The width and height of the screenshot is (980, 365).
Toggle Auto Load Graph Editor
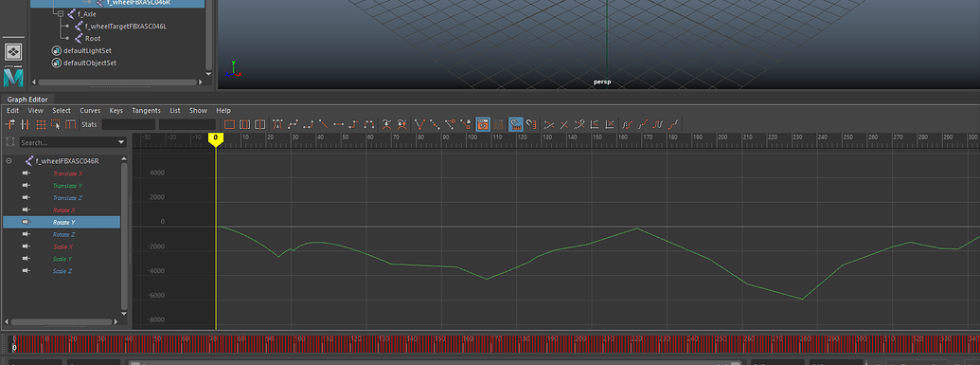click(483, 124)
